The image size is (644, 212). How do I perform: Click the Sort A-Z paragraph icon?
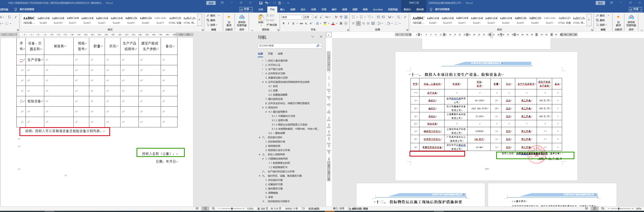[x=399, y=17]
